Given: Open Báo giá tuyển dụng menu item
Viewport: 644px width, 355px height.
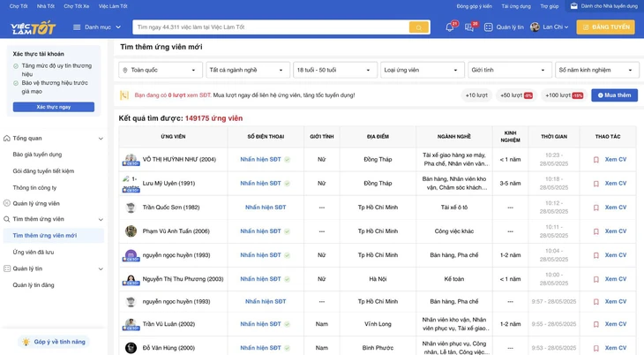Looking at the screenshot, I should coord(37,155).
